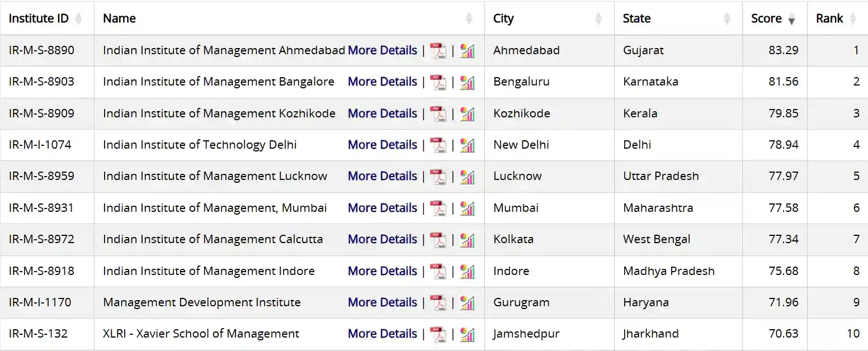Image resolution: width=868 pixels, height=351 pixels.
Task: View chart icon for IIM Mumbai
Action: pos(468,208)
